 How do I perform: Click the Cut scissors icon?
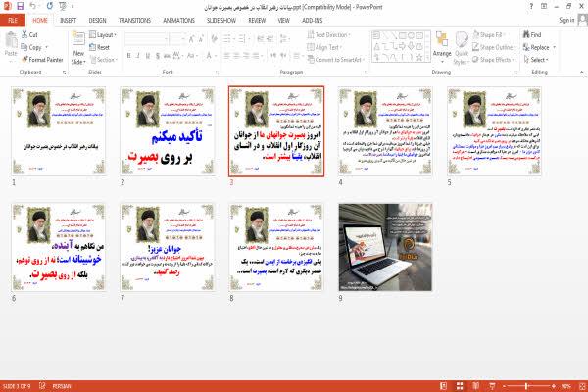[24, 34]
